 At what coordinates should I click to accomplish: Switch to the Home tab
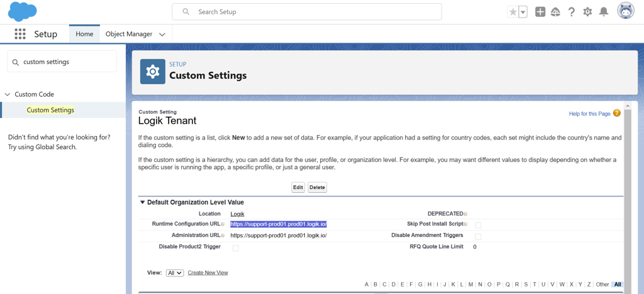(84, 34)
